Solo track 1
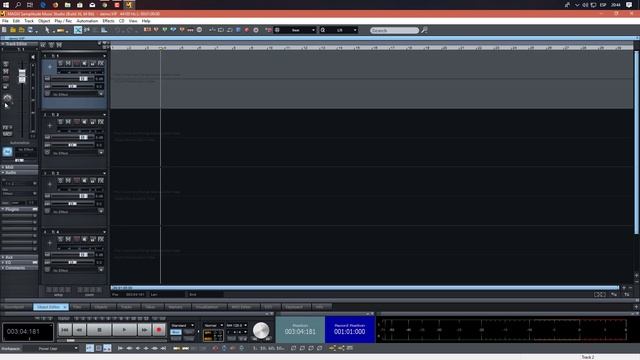The height and width of the screenshot is (360, 640). (60, 63)
